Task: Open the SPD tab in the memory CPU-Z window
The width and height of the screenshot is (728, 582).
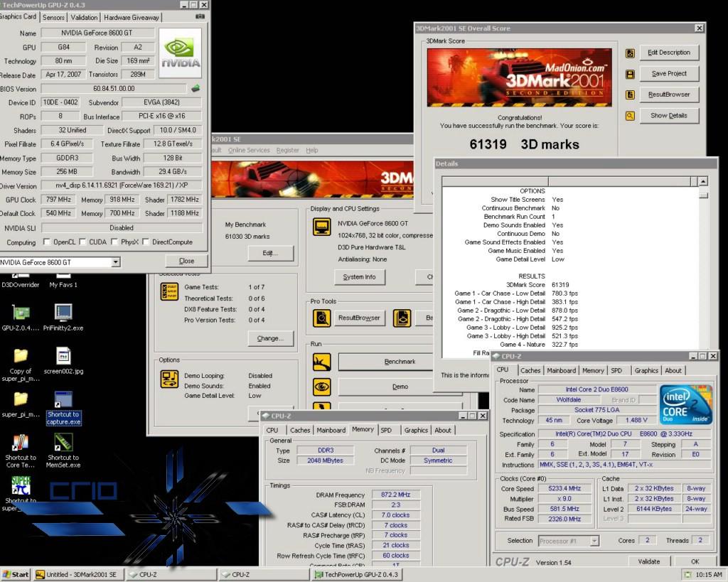Action: [386, 430]
